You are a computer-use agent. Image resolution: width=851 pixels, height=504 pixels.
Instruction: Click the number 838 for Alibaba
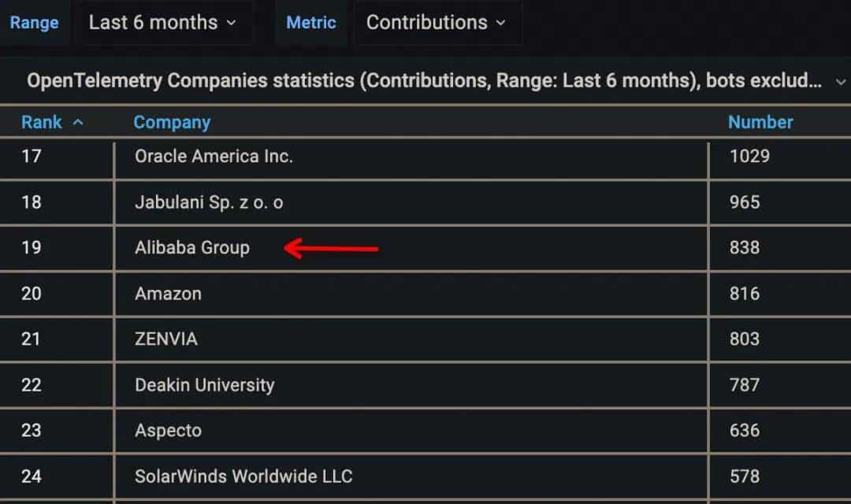[x=744, y=247]
